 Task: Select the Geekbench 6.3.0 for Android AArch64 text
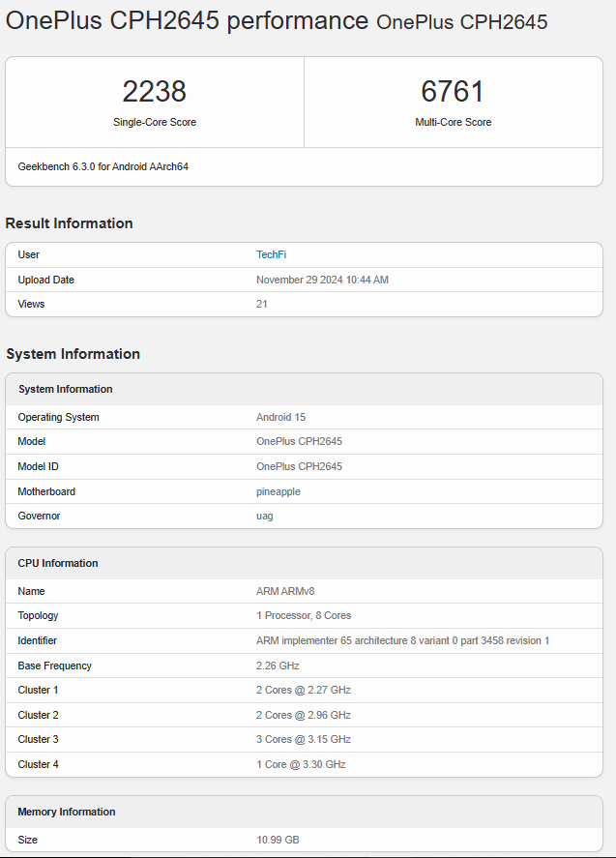pos(103,166)
